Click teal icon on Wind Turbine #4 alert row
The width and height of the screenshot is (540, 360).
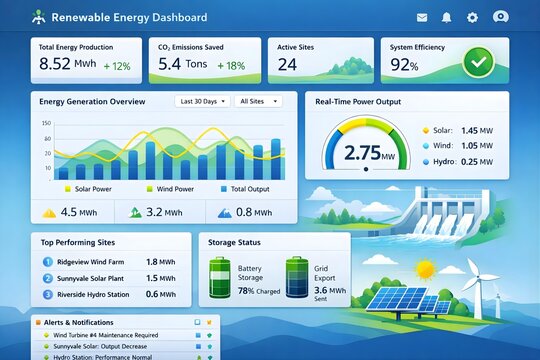tap(209, 335)
